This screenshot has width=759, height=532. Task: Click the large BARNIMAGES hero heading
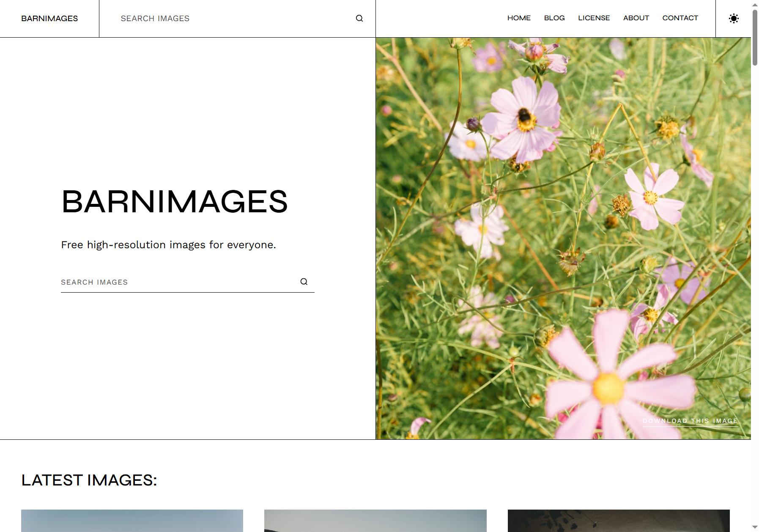(x=175, y=201)
